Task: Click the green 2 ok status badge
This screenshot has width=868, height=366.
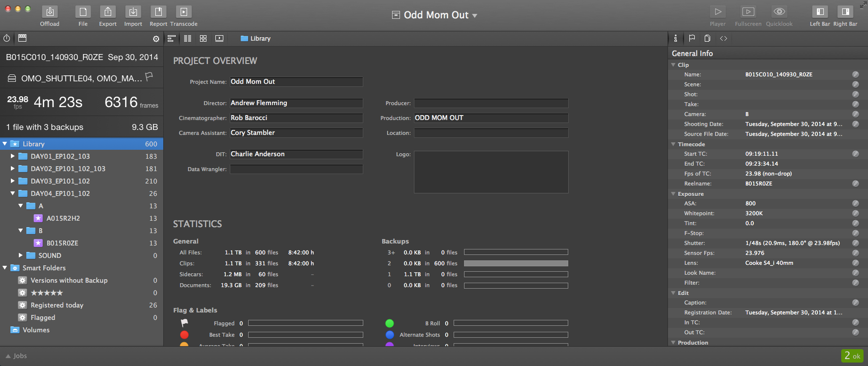Action: [x=853, y=356]
